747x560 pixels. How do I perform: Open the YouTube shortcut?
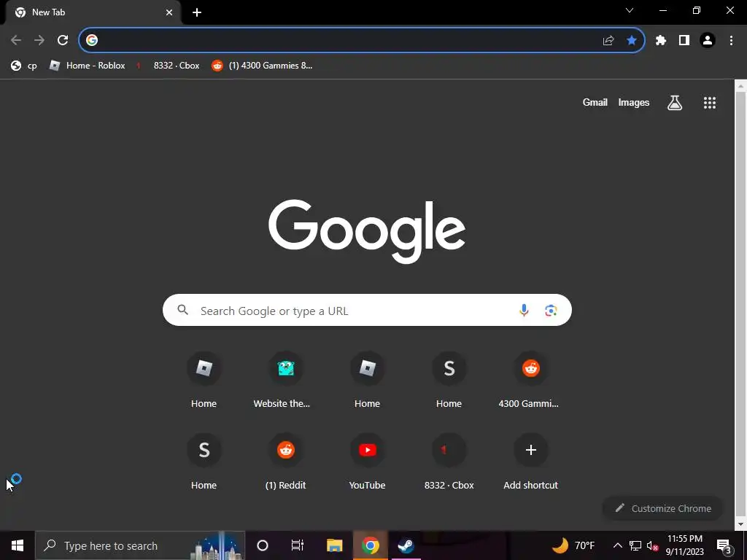[x=368, y=462]
